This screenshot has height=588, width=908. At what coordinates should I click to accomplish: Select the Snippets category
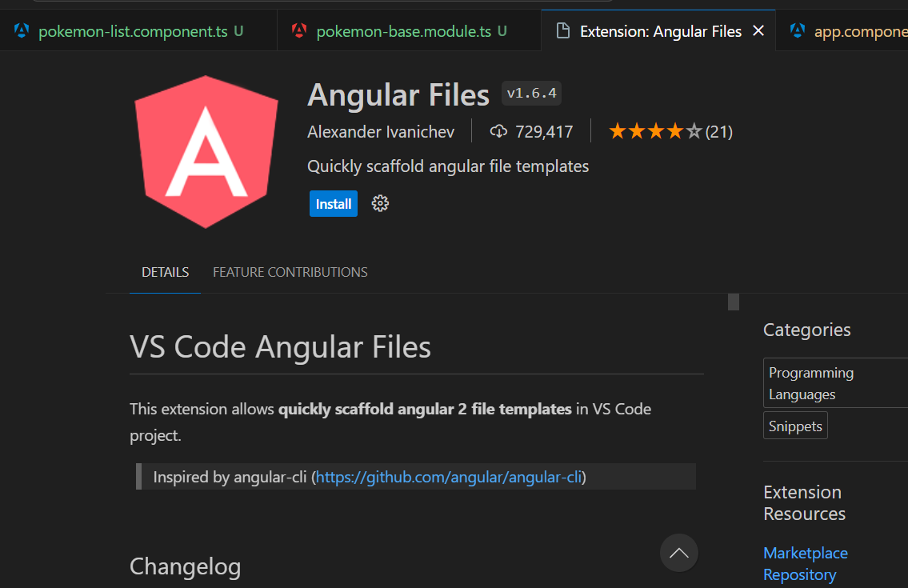pyautogui.click(x=795, y=426)
